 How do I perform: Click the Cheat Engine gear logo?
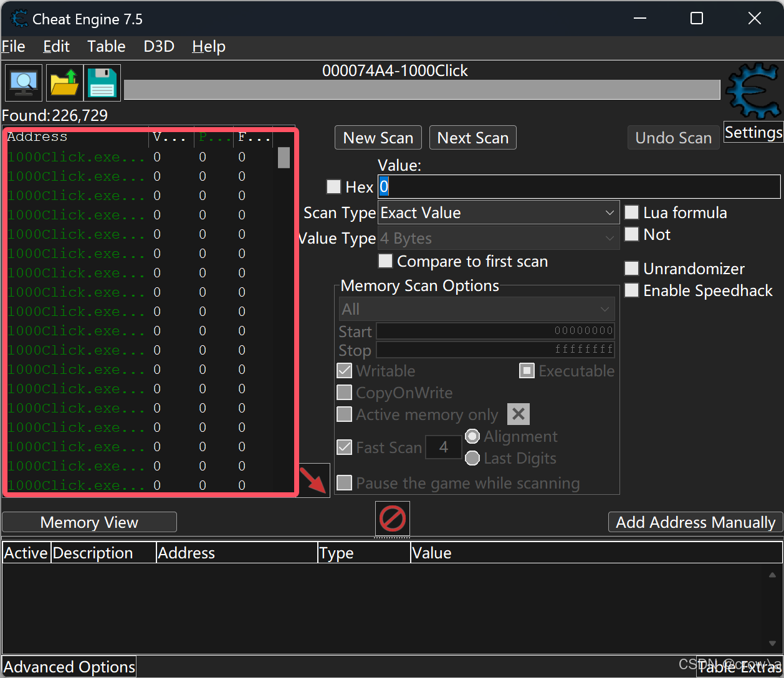[x=752, y=90]
